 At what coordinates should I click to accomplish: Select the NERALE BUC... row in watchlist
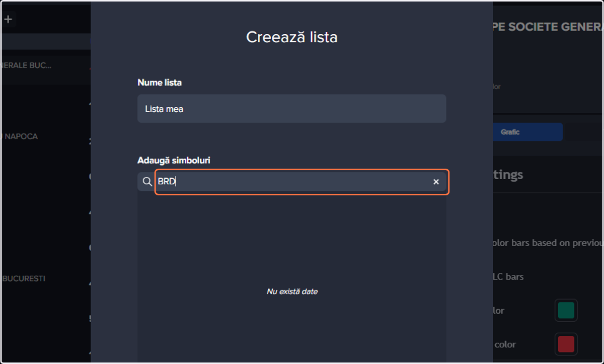click(46, 65)
